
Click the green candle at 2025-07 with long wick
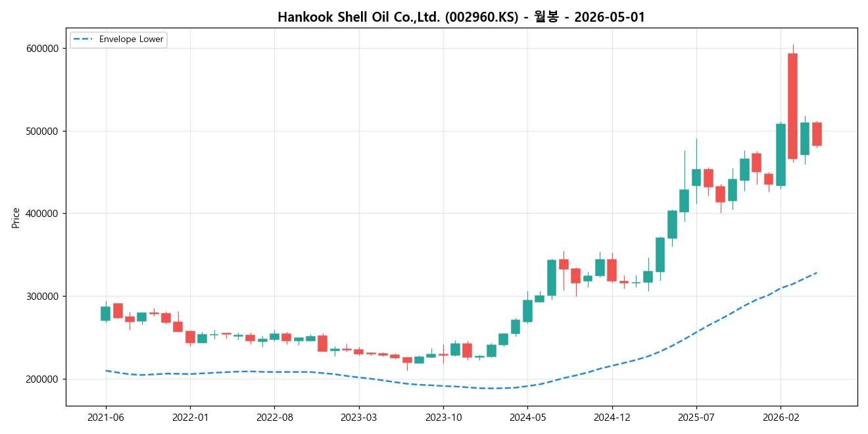pos(696,178)
